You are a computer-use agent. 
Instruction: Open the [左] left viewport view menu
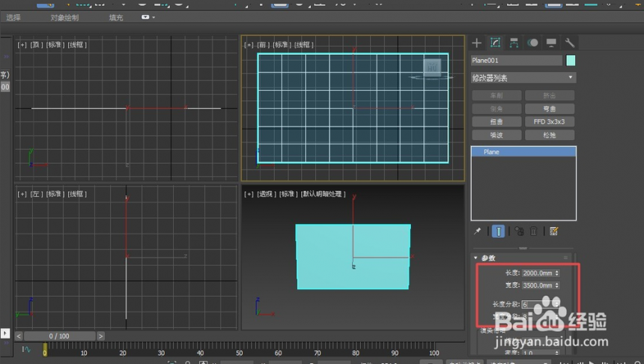point(36,193)
